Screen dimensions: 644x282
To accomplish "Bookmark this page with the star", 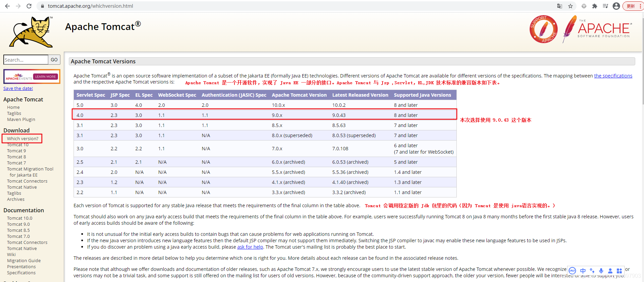I will [570, 6].
